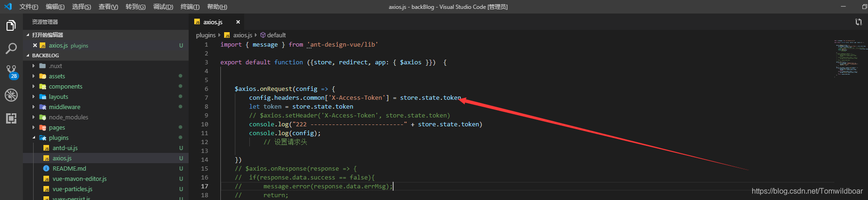Click the open changes icon at editor top right
The width and height of the screenshot is (868, 200).
[858, 22]
